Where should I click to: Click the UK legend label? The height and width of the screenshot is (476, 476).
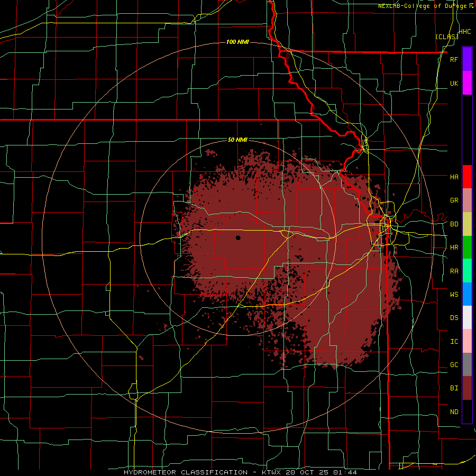tap(454, 83)
